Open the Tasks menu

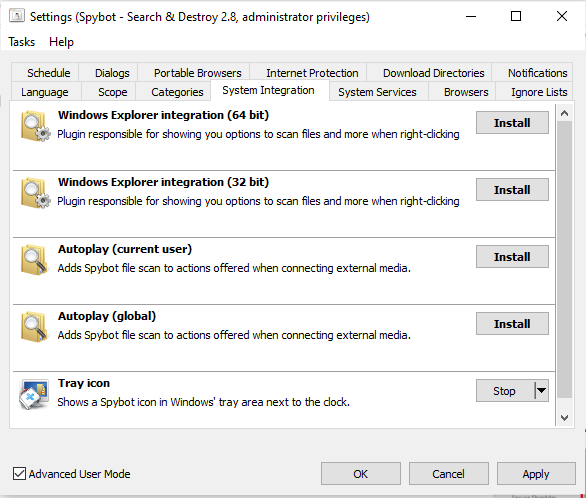click(22, 42)
